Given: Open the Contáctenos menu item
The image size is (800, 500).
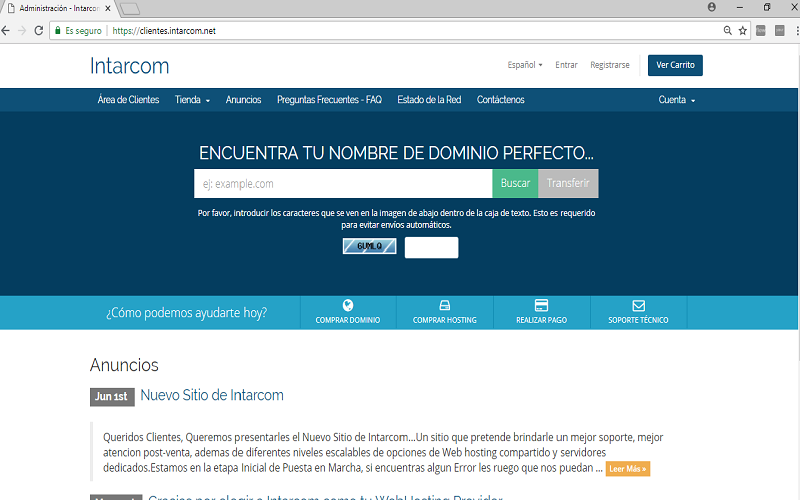Looking at the screenshot, I should pyautogui.click(x=501, y=99).
